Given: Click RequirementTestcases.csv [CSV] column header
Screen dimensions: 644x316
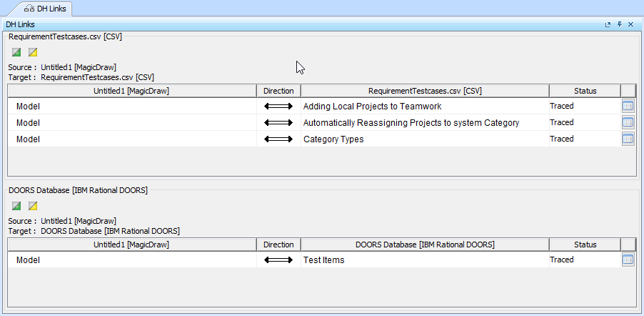Looking at the screenshot, I should click(425, 91).
